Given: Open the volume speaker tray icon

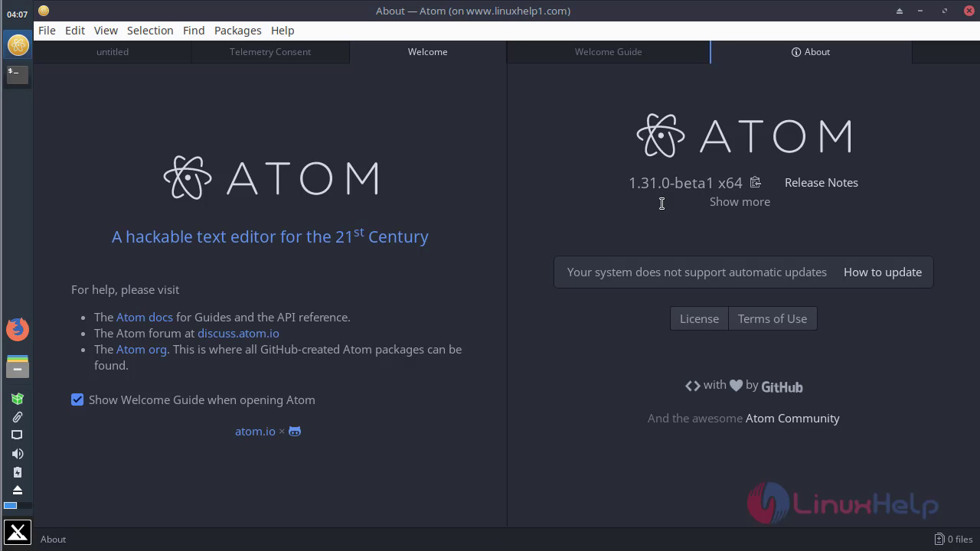Looking at the screenshot, I should tap(18, 454).
